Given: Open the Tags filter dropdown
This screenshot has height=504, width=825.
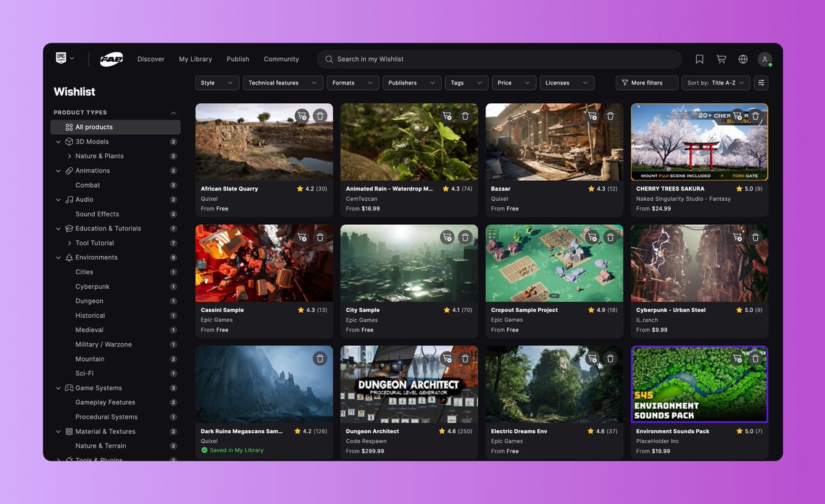Looking at the screenshot, I should 467,83.
